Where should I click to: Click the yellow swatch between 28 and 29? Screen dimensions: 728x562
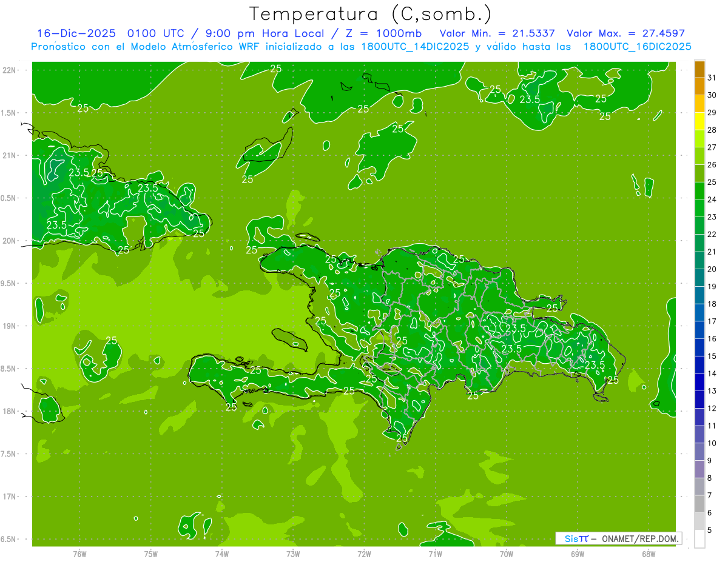tap(699, 121)
